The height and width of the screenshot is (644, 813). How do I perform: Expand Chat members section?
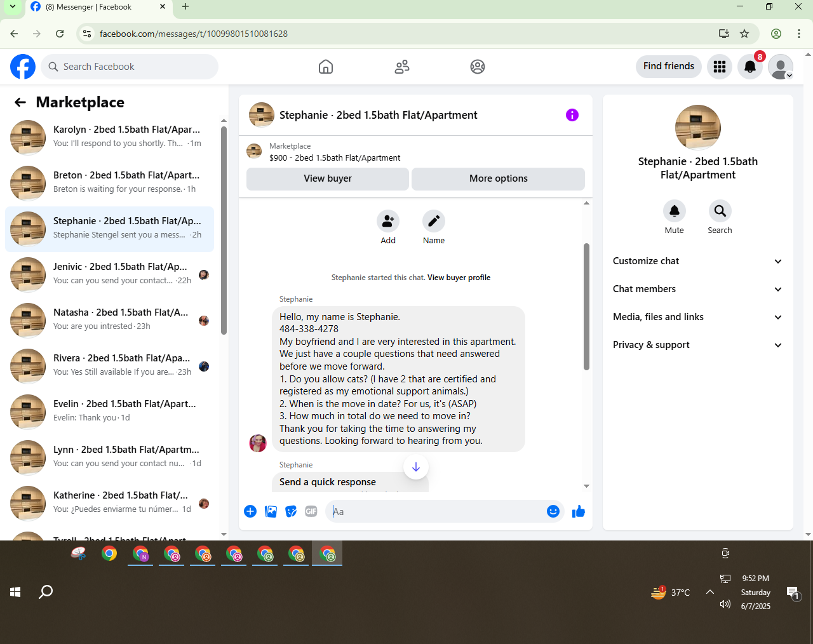coord(698,289)
